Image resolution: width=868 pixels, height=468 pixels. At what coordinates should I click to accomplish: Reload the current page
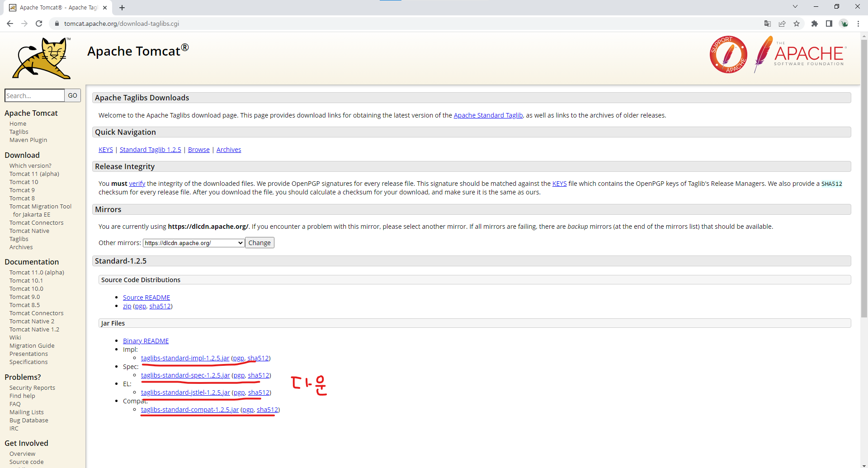coord(39,24)
